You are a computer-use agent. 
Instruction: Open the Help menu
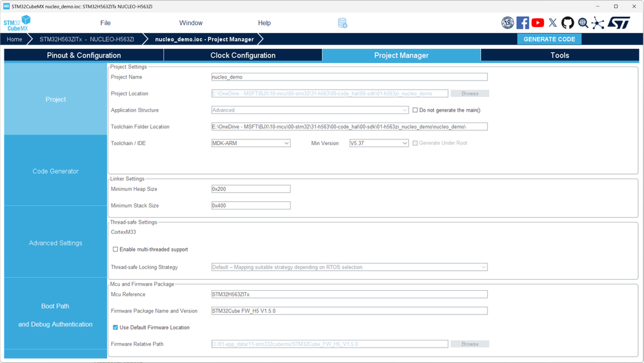tap(264, 23)
